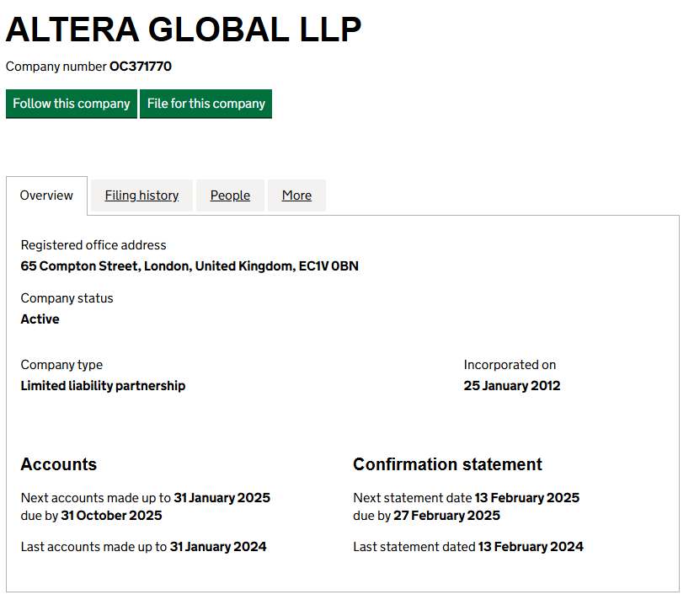Click next statement date 13 February 2025

click(527, 498)
